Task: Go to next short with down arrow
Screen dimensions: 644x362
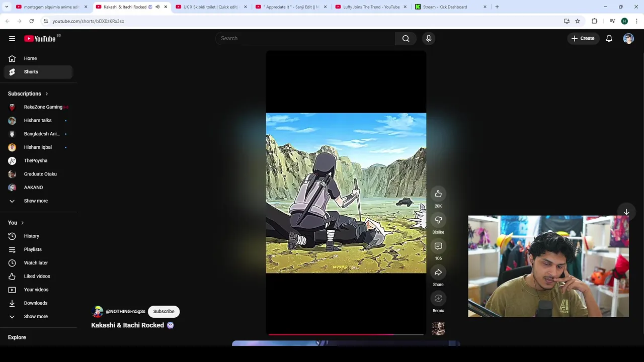Action: point(626,212)
